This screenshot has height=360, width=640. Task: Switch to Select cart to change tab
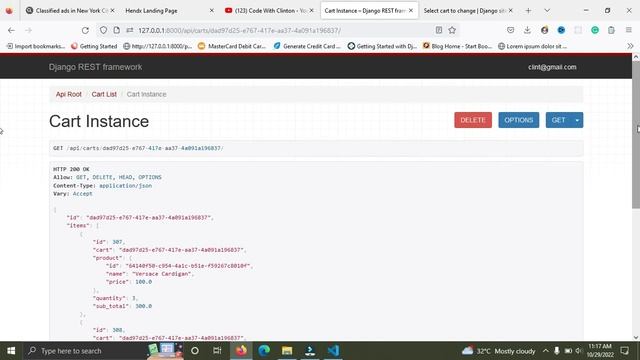(x=464, y=11)
